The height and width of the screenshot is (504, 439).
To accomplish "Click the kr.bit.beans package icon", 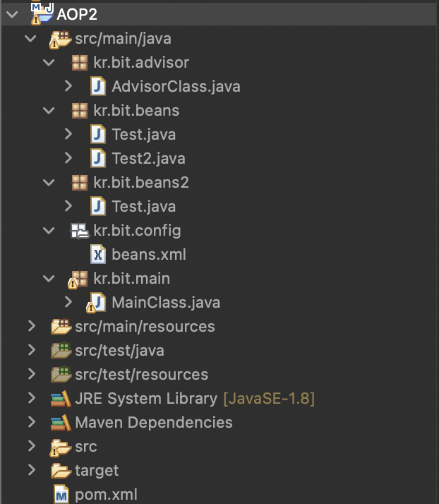I will click(x=79, y=110).
